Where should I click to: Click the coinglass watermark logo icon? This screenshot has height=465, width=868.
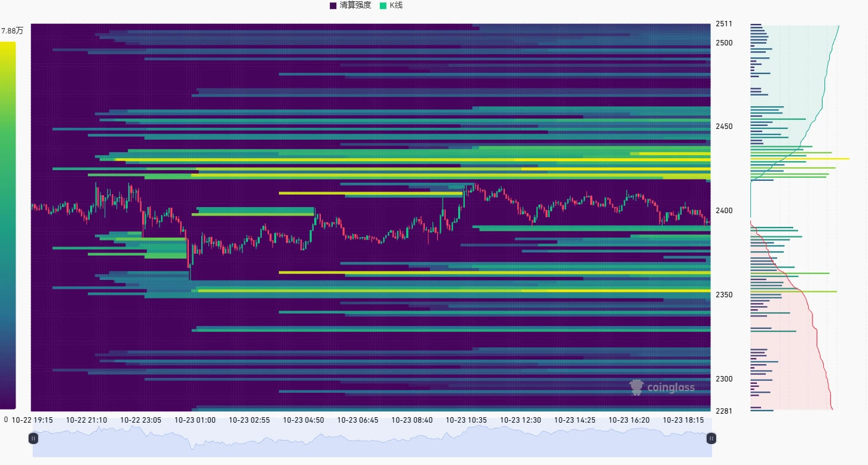click(637, 387)
